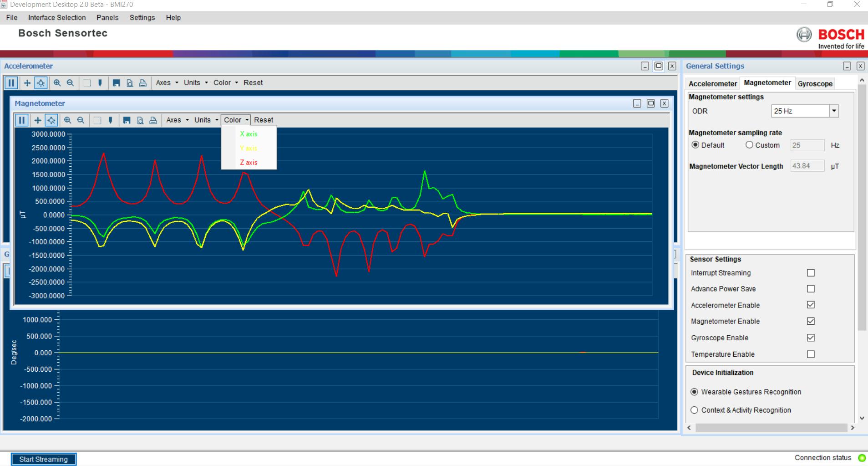Click zoom in on Magnetometer toolbar
The height and width of the screenshot is (466, 868).
[67, 120]
